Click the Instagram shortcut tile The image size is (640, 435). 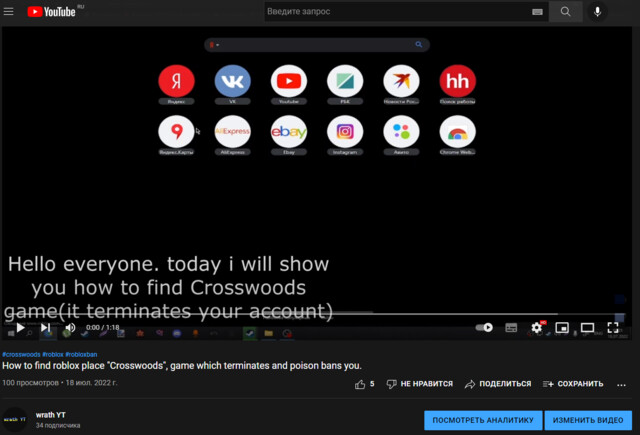tap(345, 135)
